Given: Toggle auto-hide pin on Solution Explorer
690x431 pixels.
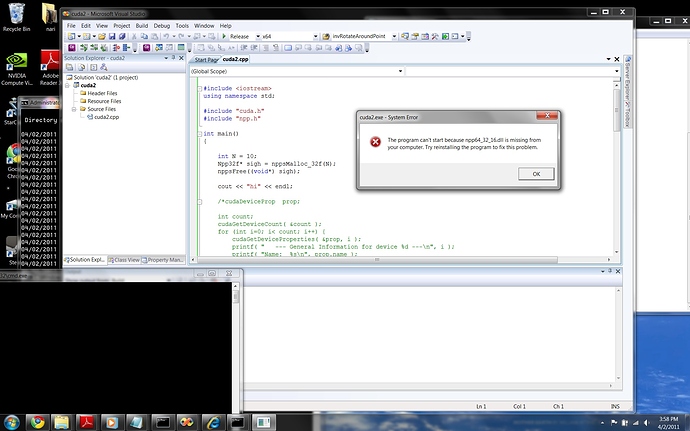Looking at the screenshot, I should (x=173, y=58).
